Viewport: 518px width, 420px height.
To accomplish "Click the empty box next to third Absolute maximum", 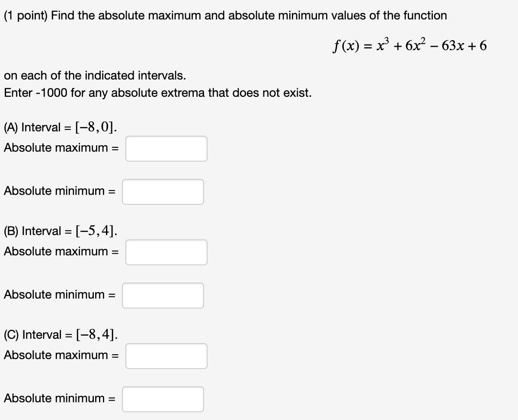I will coord(166,356).
